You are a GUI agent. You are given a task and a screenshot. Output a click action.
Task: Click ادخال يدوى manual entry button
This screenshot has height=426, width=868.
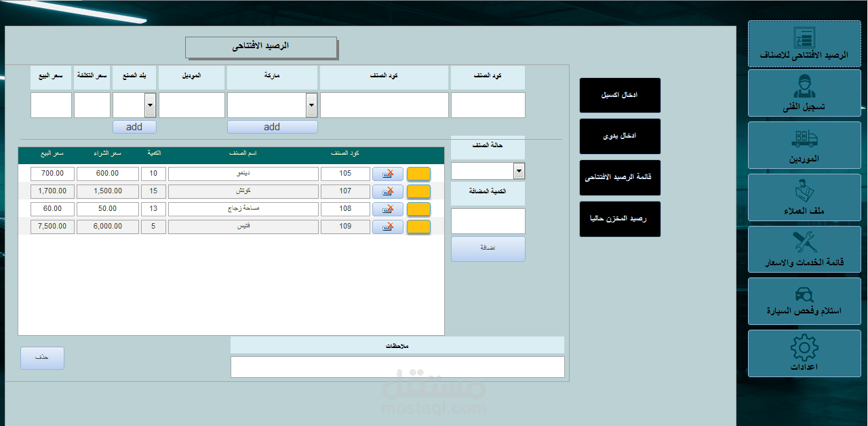(620, 136)
